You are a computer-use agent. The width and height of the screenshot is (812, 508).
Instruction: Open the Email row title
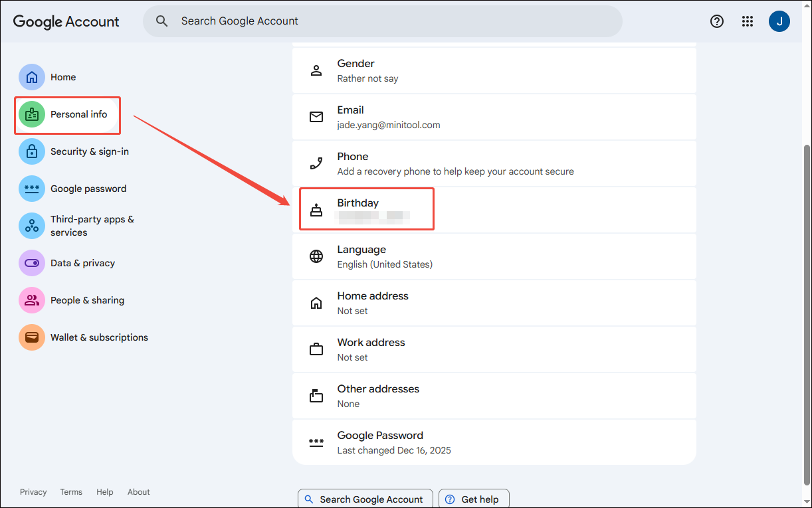(350, 110)
